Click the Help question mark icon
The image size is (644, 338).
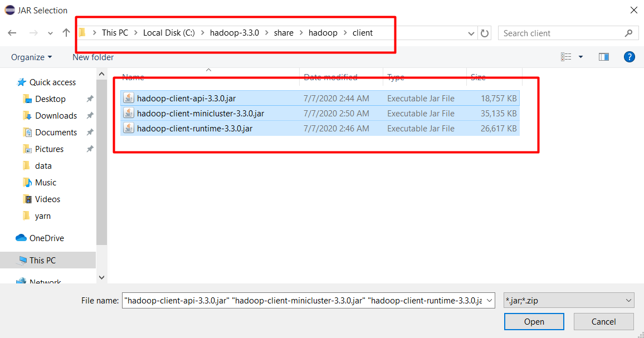630,57
